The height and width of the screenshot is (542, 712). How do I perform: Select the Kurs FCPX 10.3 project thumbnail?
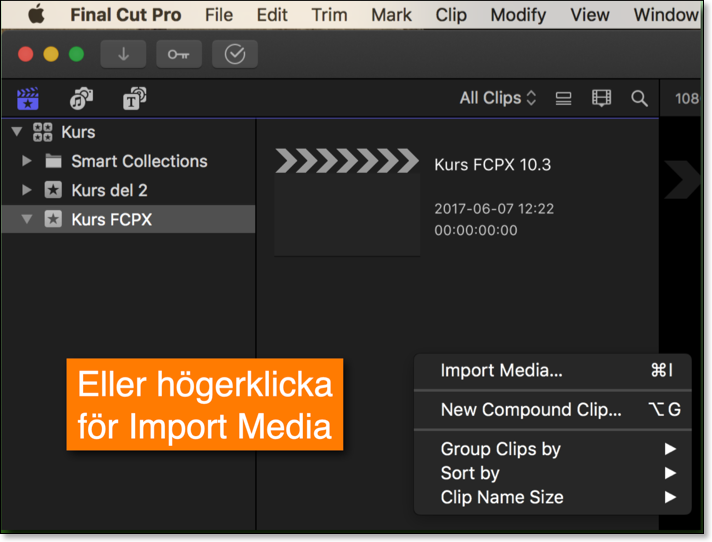pyautogui.click(x=347, y=202)
